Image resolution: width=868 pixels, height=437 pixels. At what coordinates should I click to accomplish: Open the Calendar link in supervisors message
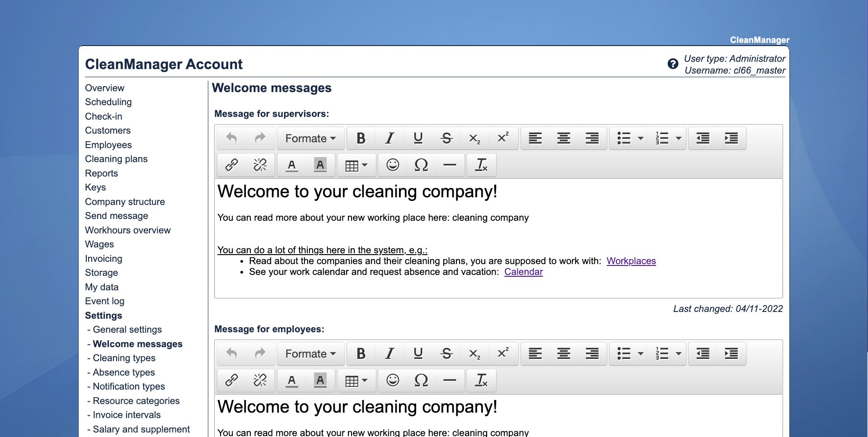[x=523, y=272]
